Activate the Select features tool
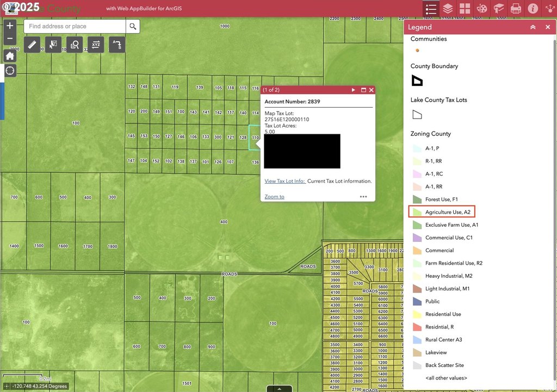557x392 pixels. tap(53, 45)
